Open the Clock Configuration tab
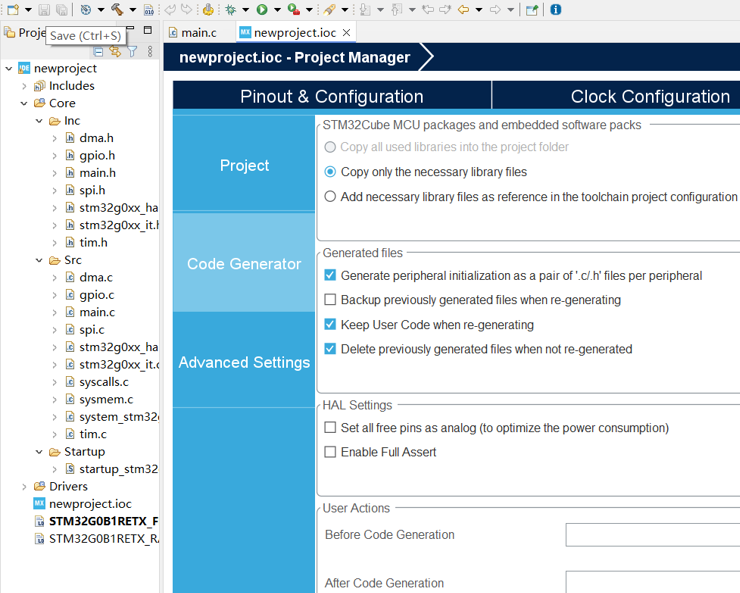 click(650, 96)
